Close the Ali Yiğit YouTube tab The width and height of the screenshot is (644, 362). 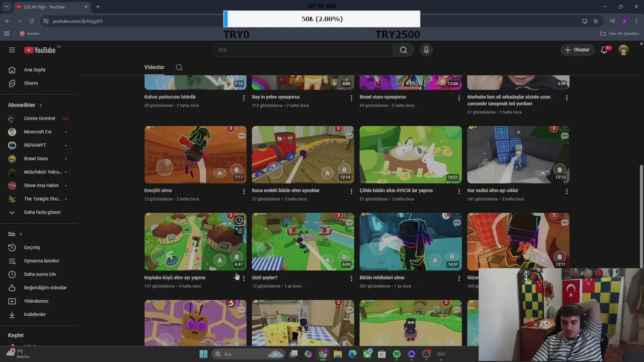point(86,7)
